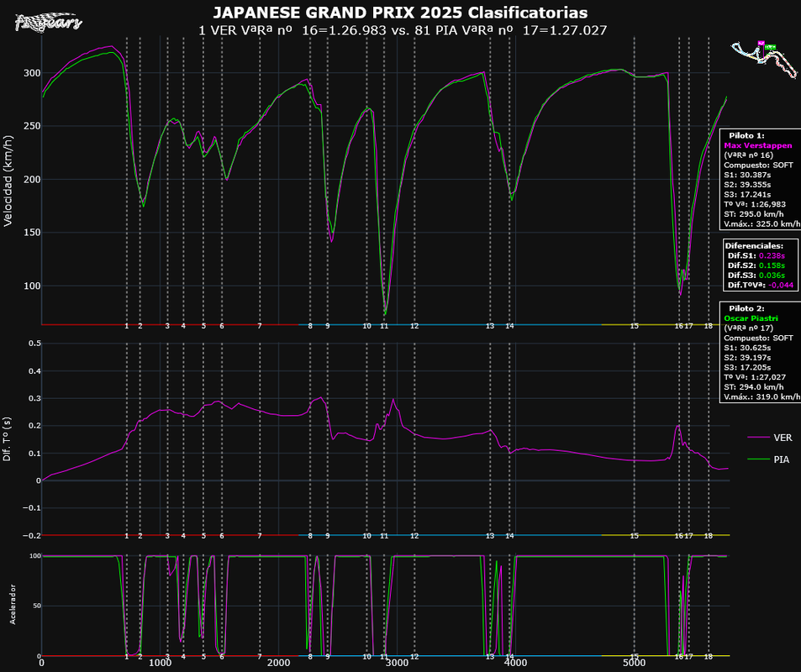Click the Dif. Tº (s) axis title
Screen dimensions: 801x672
tap(7, 438)
